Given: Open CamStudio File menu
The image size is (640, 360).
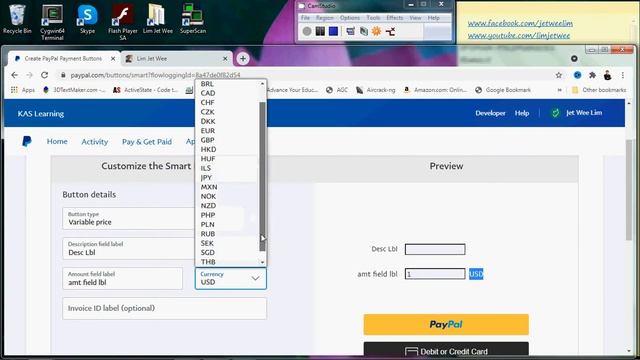Looking at the screenshot, I should [305, 18].
